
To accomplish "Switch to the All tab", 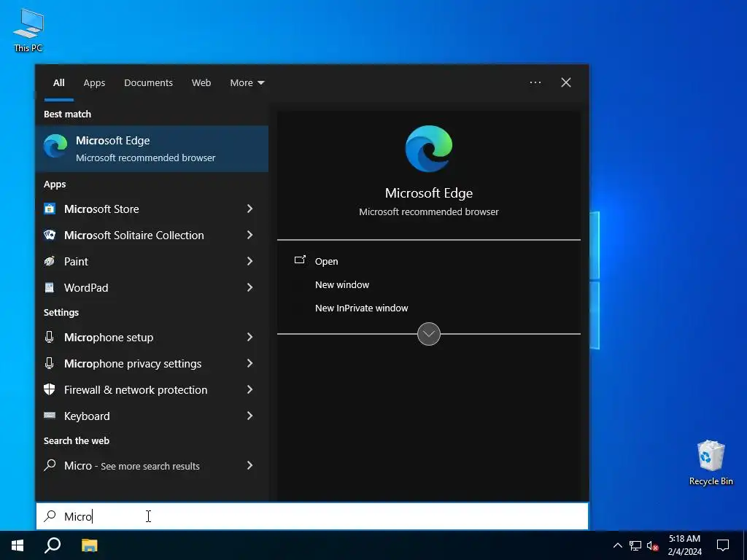I will [58, 83].
